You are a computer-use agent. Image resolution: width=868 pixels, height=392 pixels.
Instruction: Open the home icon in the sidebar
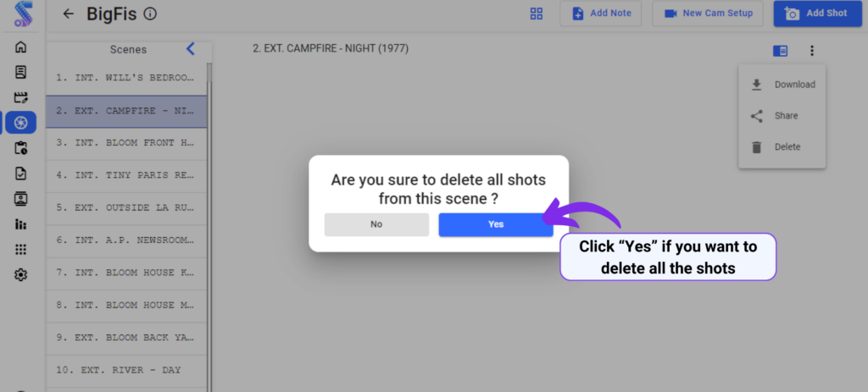(x=20, y=47)
